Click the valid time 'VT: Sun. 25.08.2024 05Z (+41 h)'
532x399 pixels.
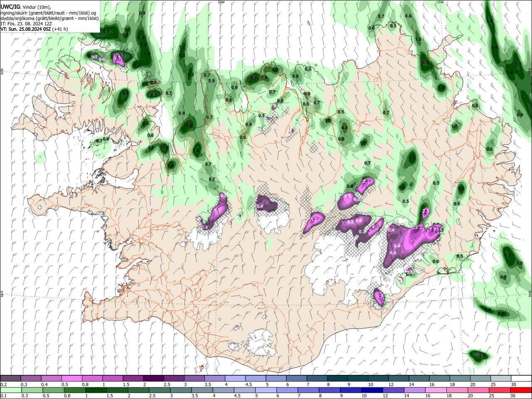click(34, 29)
